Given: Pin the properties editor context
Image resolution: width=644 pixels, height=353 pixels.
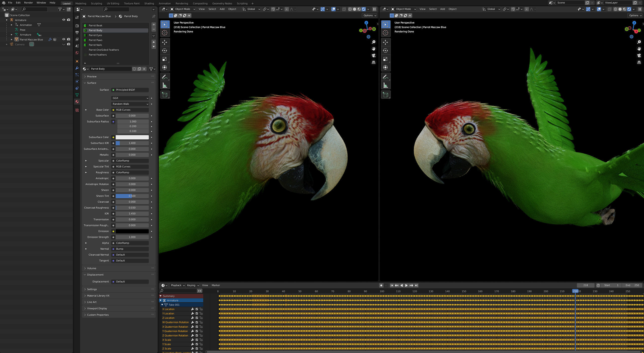Looking at the screenshot, I should 153,16.
